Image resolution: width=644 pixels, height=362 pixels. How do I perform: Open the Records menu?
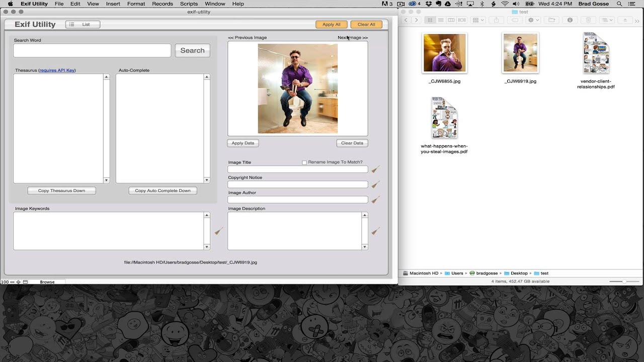click(x=163, y=4)
